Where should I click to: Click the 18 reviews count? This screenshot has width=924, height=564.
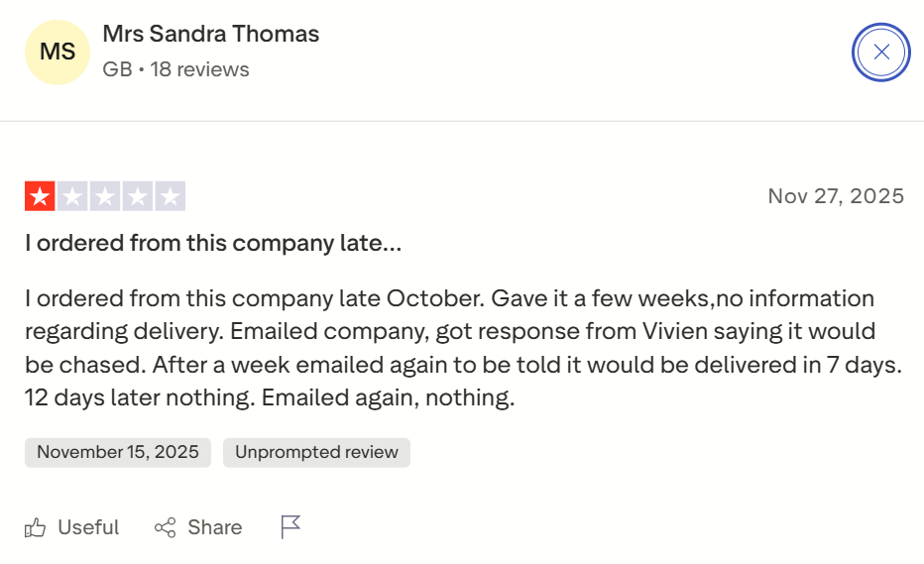199,69
